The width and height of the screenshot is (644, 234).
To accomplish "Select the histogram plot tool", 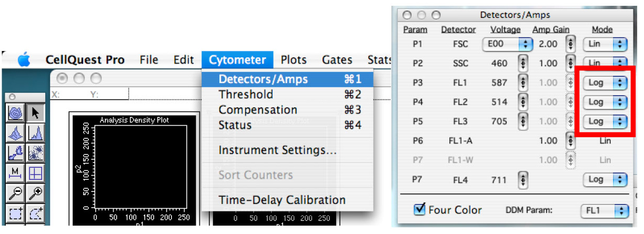I will [35, 133].
